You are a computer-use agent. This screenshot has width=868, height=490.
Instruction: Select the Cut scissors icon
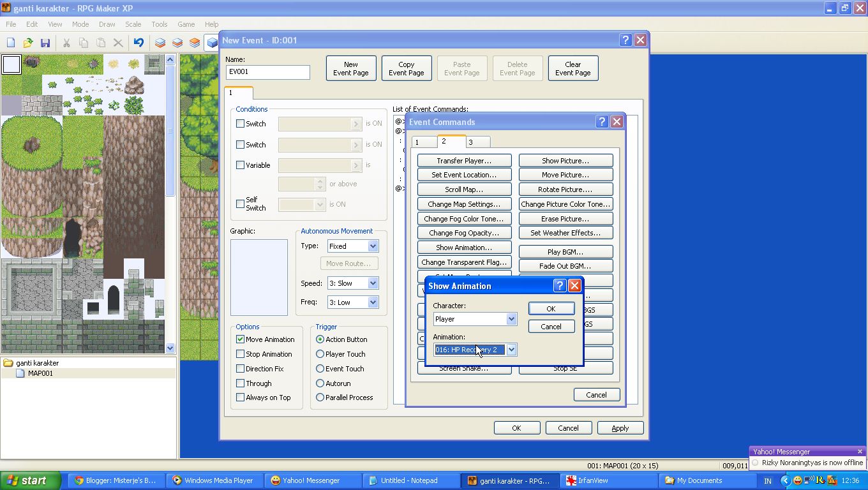pyautogui.click(x=66, y=42)
